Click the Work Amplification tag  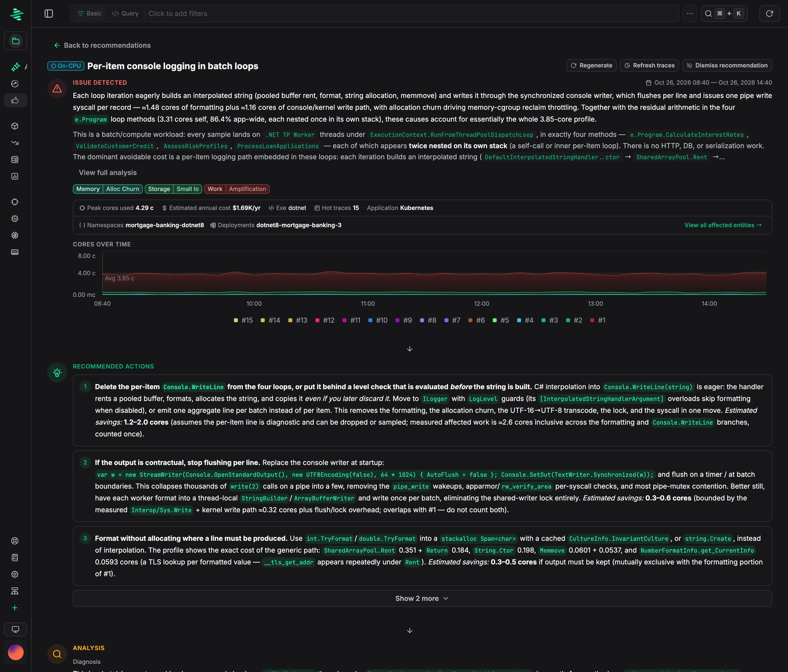click(237, 189)
